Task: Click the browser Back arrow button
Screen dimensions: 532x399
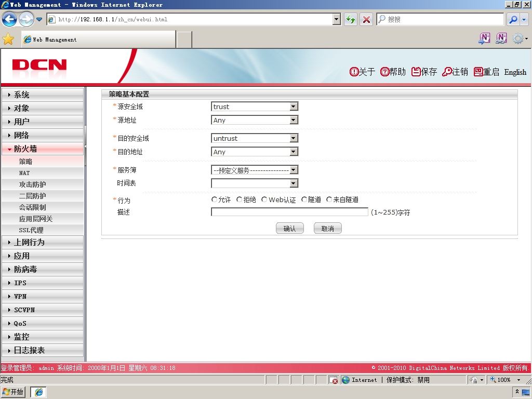Action: pos(9,19)
